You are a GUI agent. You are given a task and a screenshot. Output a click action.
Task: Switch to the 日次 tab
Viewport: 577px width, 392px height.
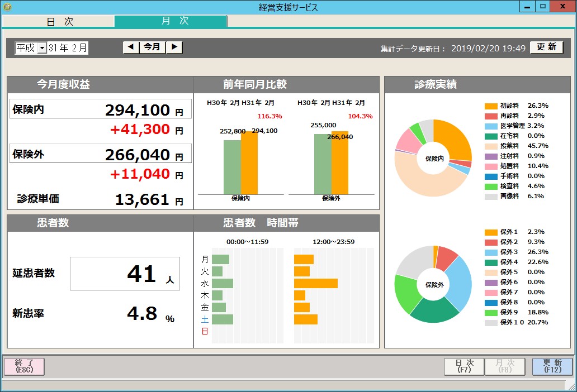click(60, 22)
